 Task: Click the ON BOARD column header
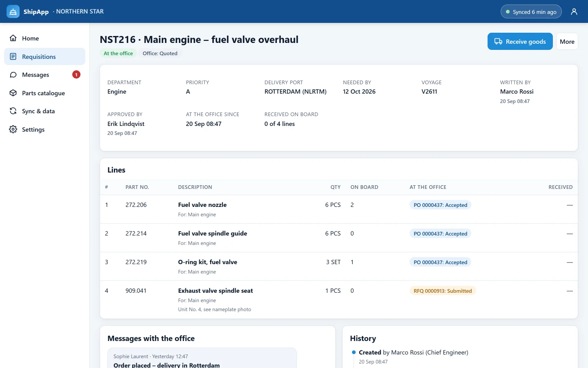364,187
